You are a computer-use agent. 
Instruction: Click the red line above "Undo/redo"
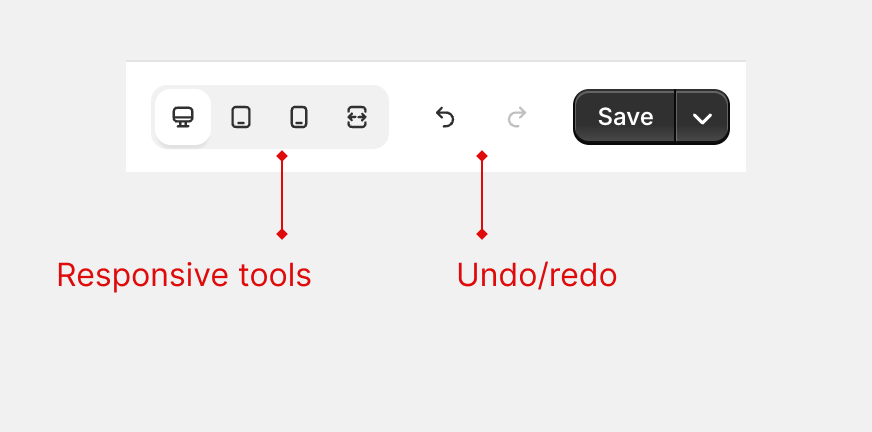coord(482,195)
